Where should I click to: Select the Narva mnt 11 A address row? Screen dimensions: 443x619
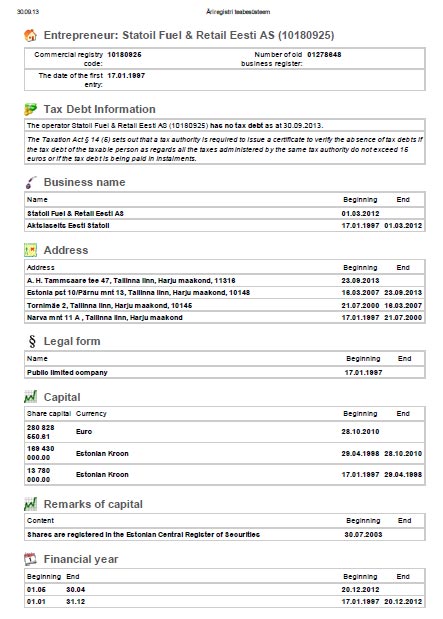[x=225, y=317]
